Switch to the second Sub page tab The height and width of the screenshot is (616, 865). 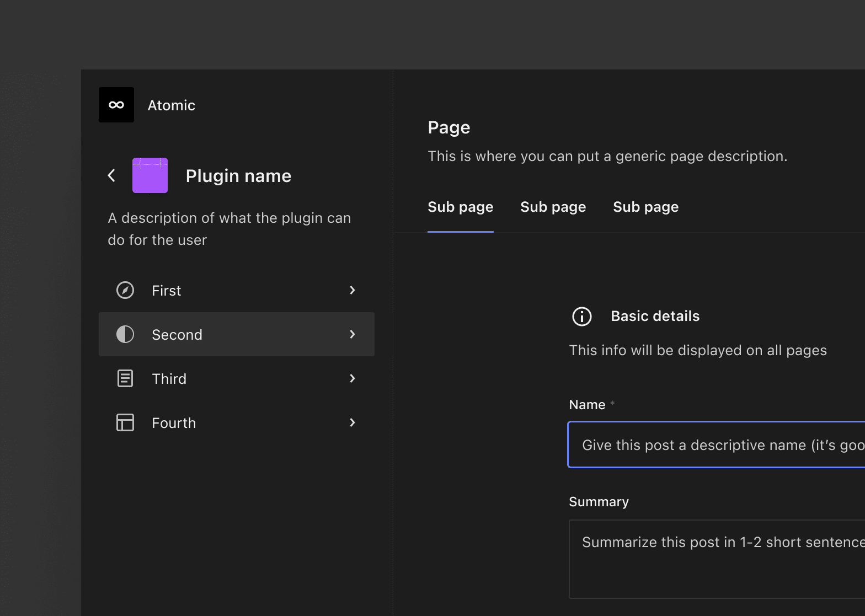coord(553,207)
